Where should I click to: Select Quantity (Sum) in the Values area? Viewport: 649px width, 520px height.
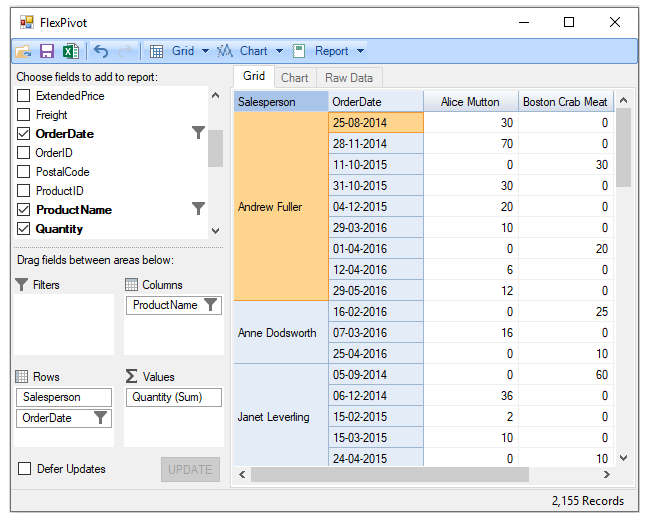tap(168, 397)
